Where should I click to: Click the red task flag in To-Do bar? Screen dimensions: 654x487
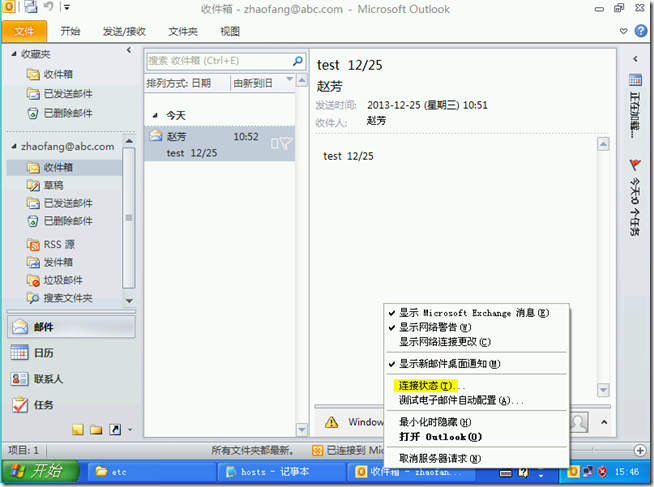(x=635, y=165)
